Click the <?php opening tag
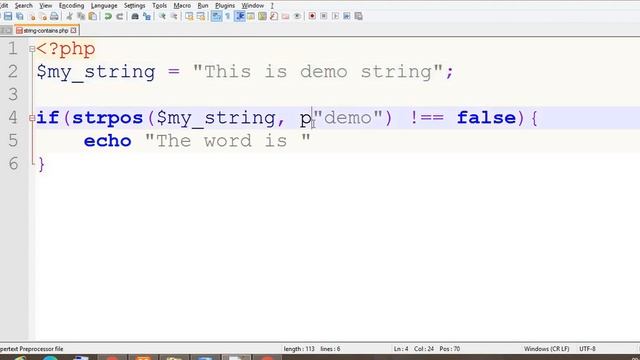640x360 pixels. 66,49
